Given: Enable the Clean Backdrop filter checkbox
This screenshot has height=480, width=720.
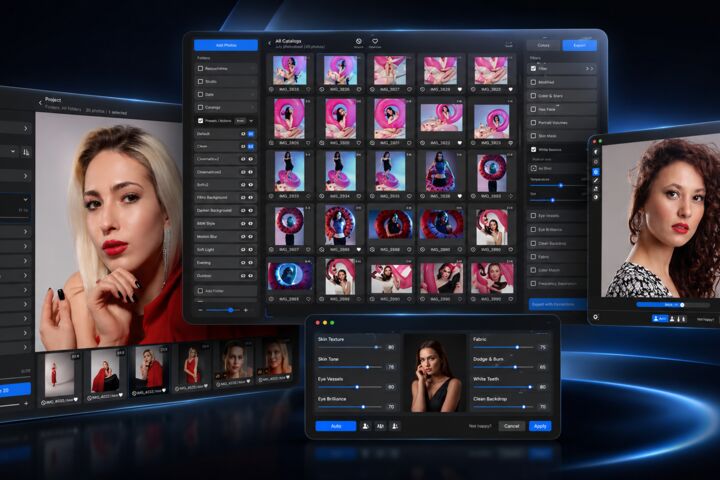Looking at the screenshot, I should (x=533, y=243).
